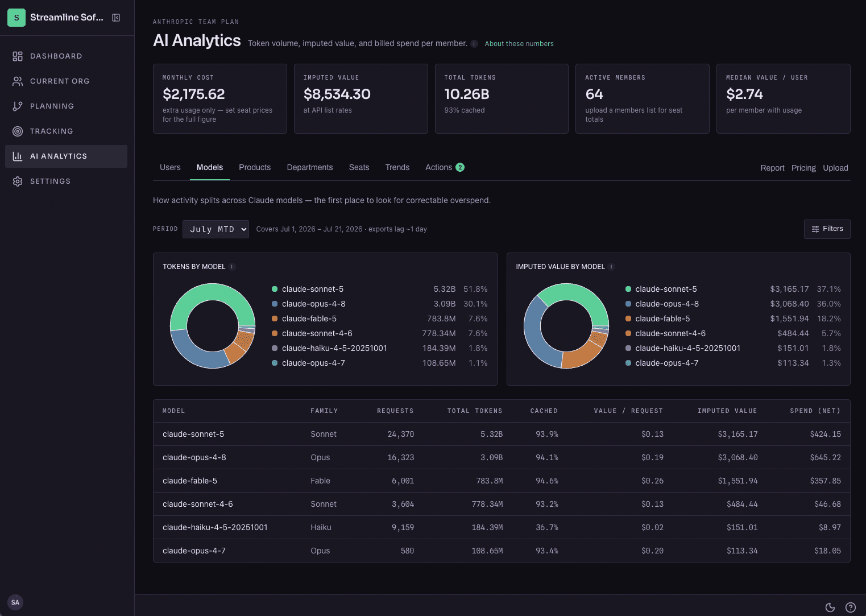The height and width of the screenshot is (616, 866).
Task: Click the Upload link
Action: point(835,168)
